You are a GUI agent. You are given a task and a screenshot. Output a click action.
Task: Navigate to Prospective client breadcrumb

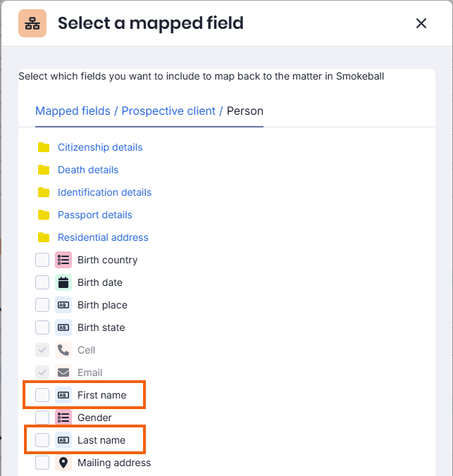click(169, 111)
